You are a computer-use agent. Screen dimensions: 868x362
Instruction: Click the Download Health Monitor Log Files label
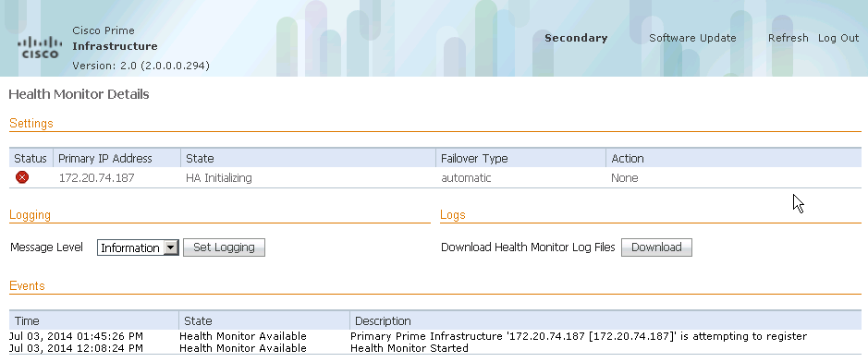pyautogui.click(x=528, y=247)
